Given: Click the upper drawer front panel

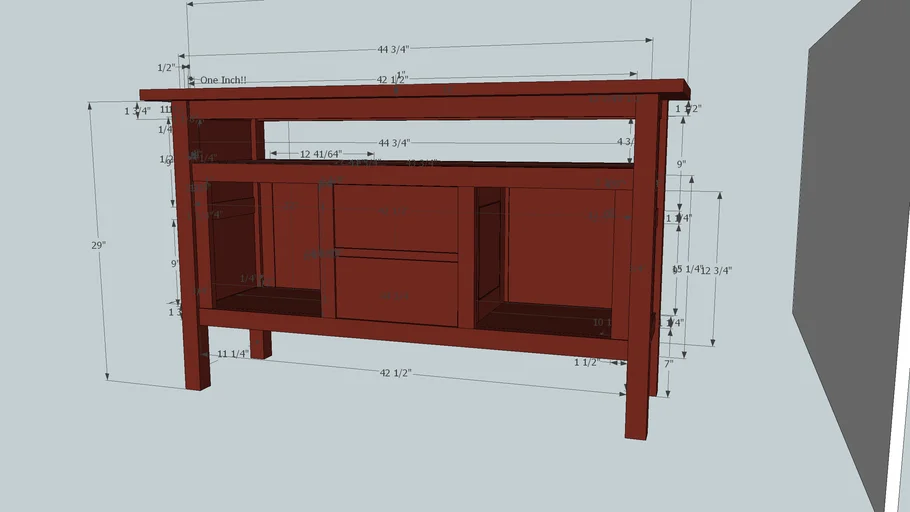Looking at the screenshot, I should click(x=395, y=217).
